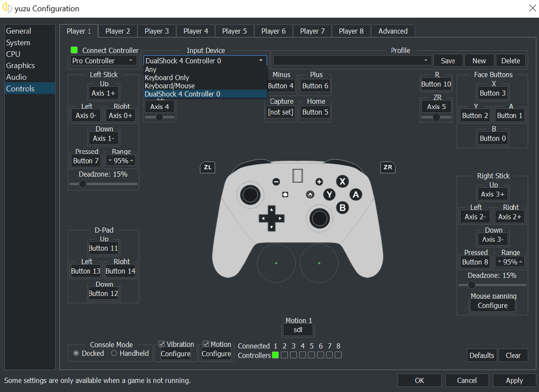The height and width of the screenshot is (392, 539).
Task: Click the Apply button
Action: (514, 380)
